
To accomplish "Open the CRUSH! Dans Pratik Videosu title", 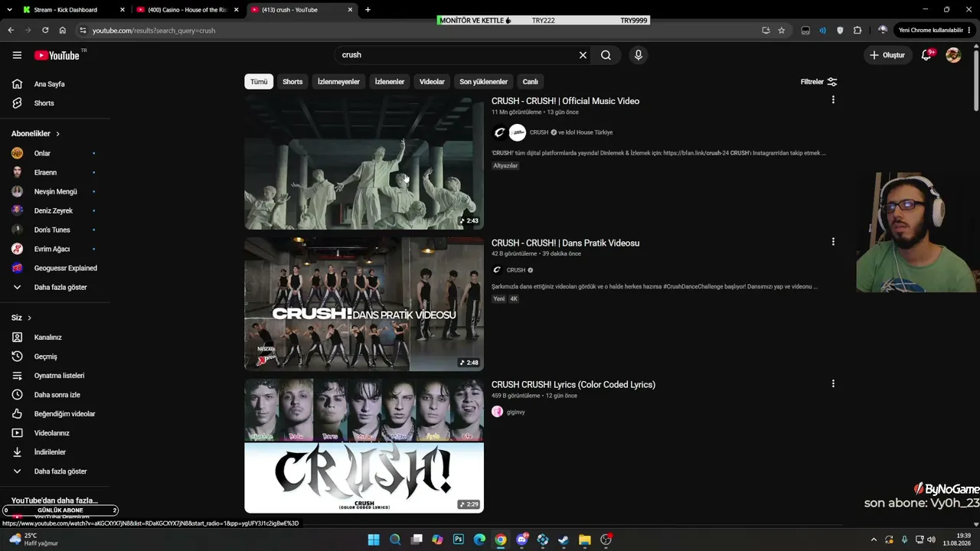I will 565,243.
